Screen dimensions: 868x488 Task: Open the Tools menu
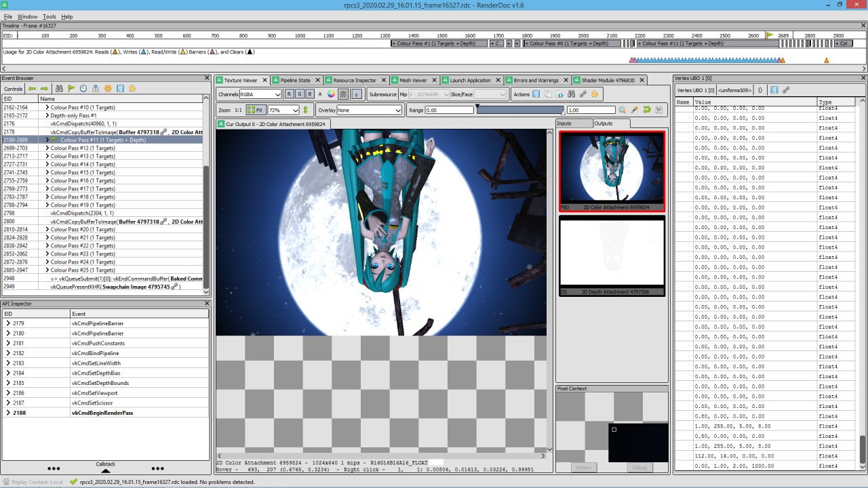(x=50, y=16)
